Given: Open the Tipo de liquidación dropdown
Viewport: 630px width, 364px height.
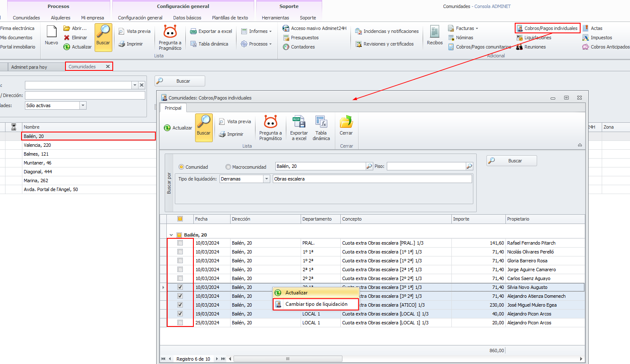Looking at the screenshot, I should tap(266, 179).
